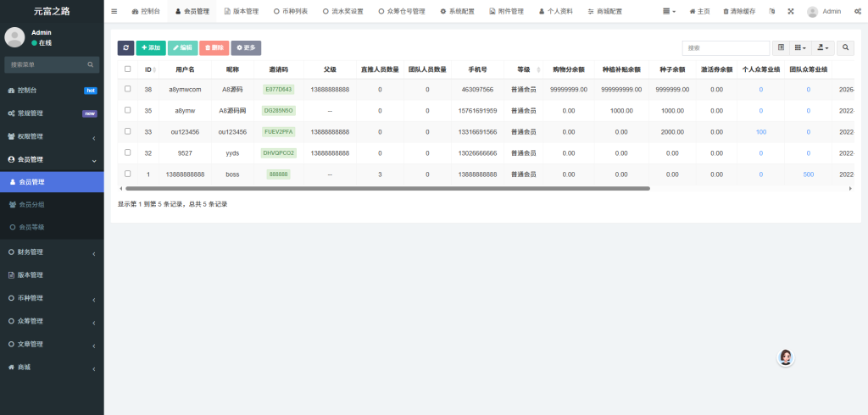Switch to the 附件管理 tab
Image resolution: width=868 pixels, height=415 pixels.
pyautogui.click(x=507, y=11)
